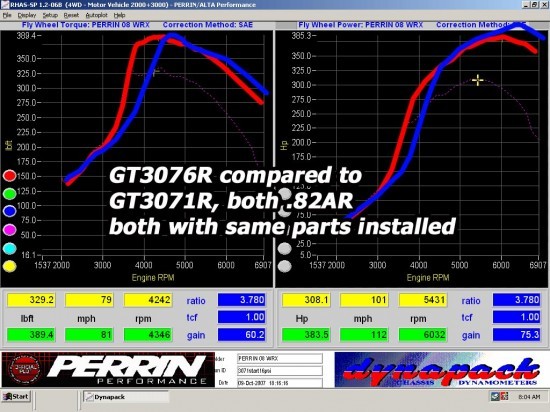Open the Setup menu

pyautogui.click(x=50, y=15)
